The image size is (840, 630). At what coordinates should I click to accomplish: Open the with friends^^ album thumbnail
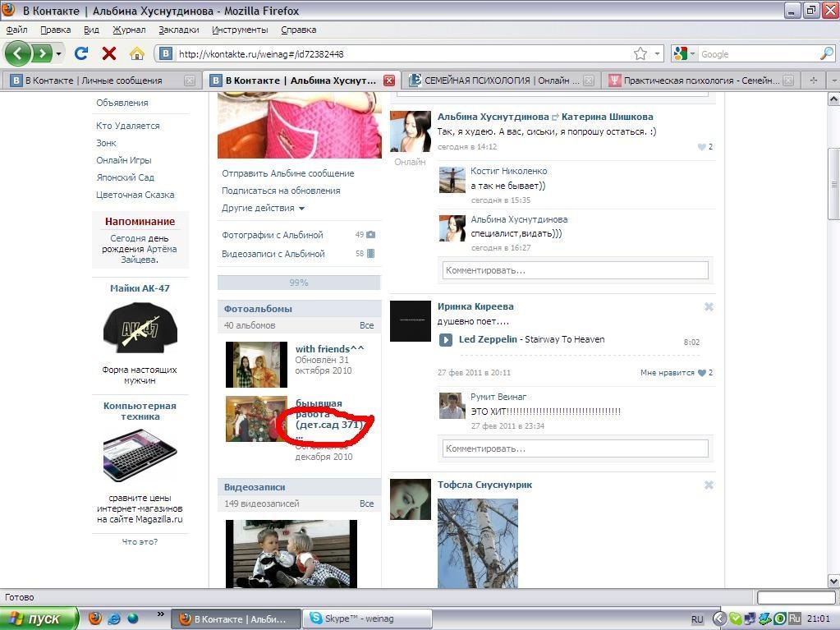pyautogui.click(x=256, y=365)
